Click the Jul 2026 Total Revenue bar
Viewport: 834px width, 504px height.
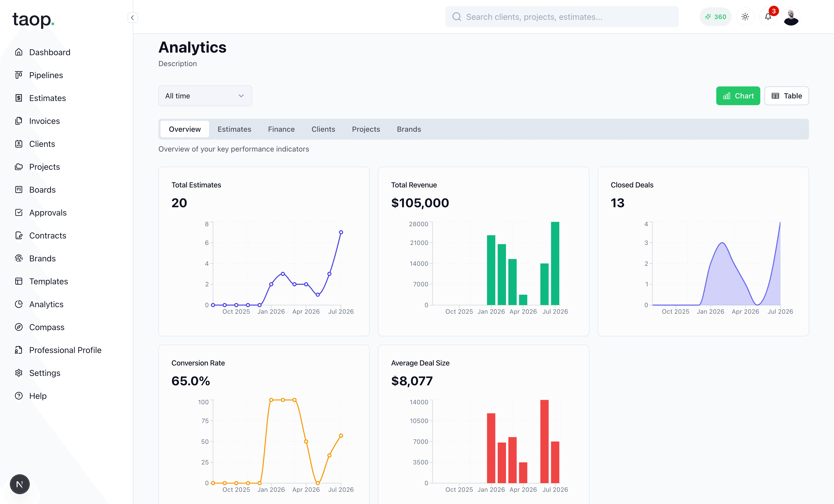tap(555, 263)
